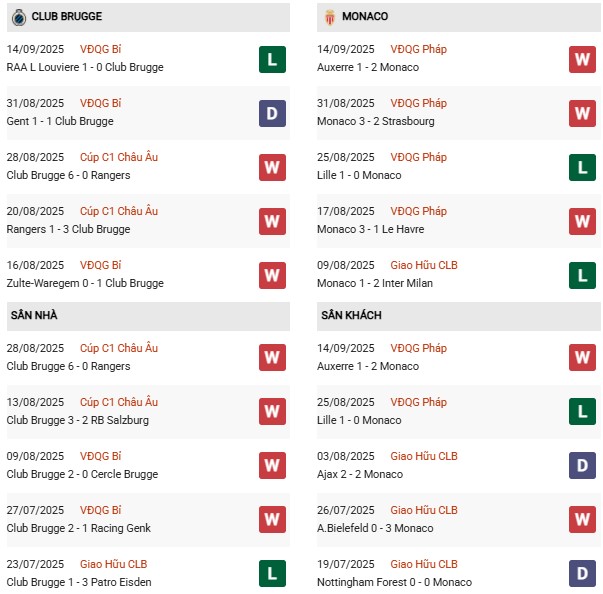This screenshot has height=594, width=603.
Task: Open the MONACO header title
Action: [x=365, y=17]
